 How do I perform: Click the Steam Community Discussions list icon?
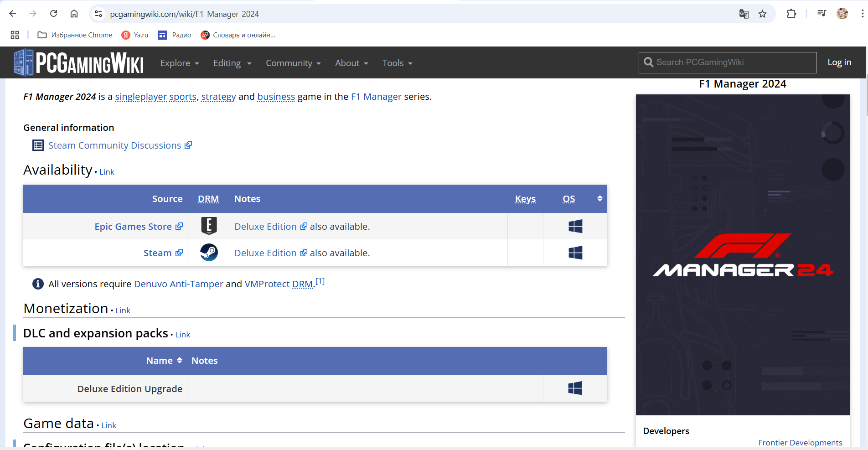click(x=38, y=145)
